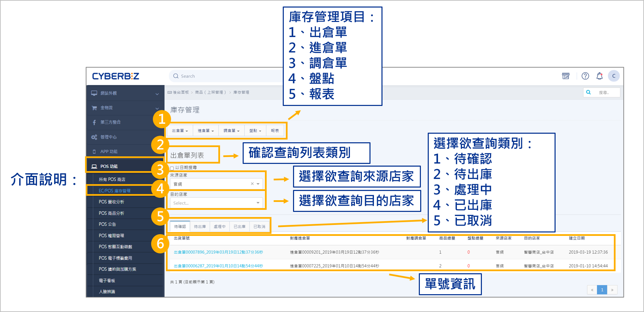This screenshot has height=312, width=644.
Task: Go to 後台面板 breadcrumb link
Action: point(181,93)
